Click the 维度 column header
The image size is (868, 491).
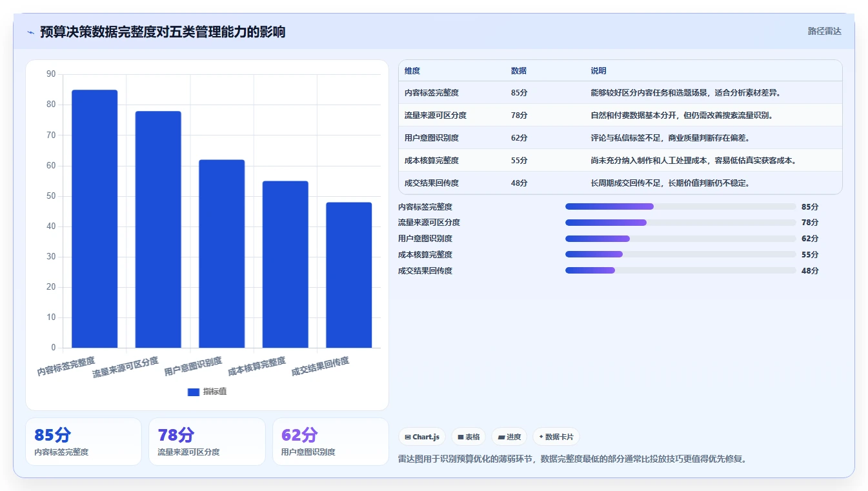coord(412,71)
